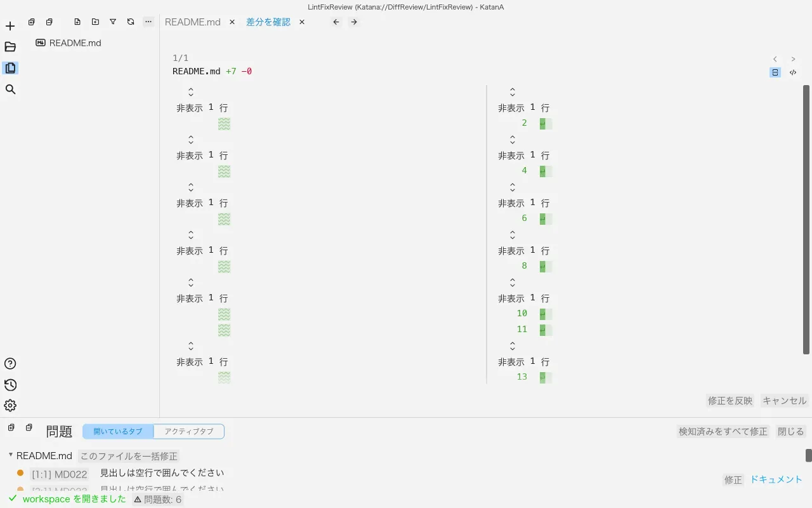
Task: Toggle the code view icon
Action: coord(793,72)
